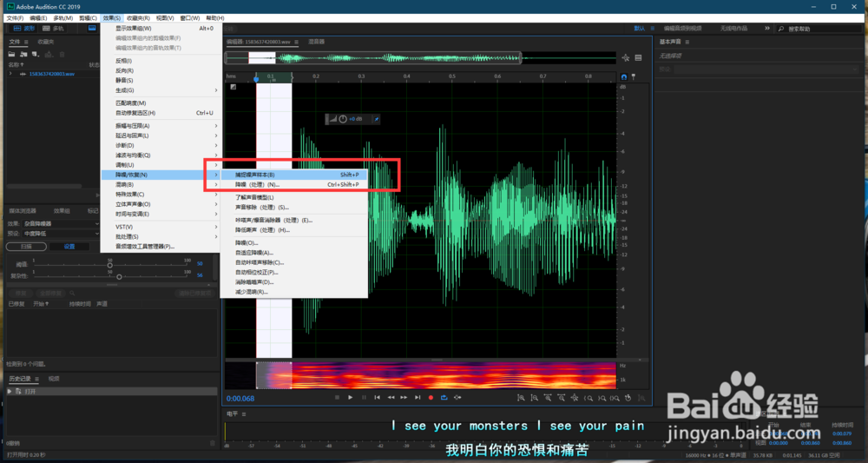Expand the 滤波与均衡(Q) submenu

coord(161,155)
